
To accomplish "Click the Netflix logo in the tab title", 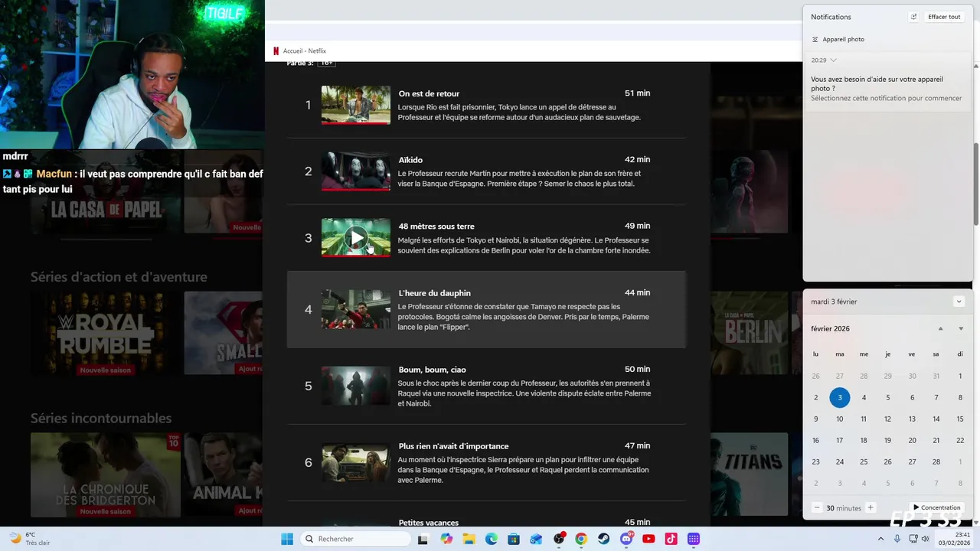I will click(x=276, y=51).
